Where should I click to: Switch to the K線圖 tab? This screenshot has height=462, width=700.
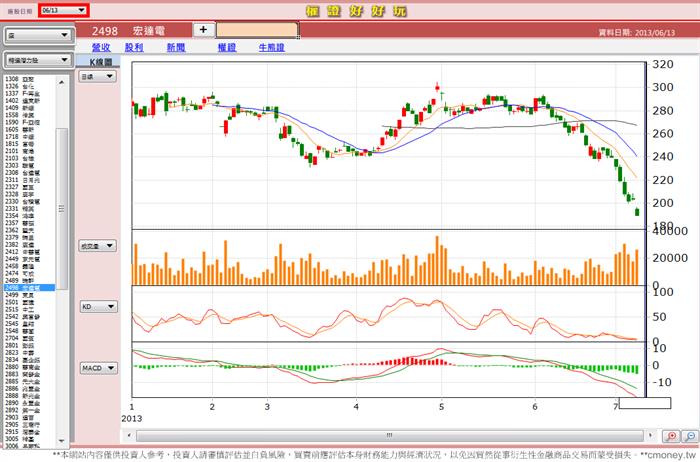(98, 62)
